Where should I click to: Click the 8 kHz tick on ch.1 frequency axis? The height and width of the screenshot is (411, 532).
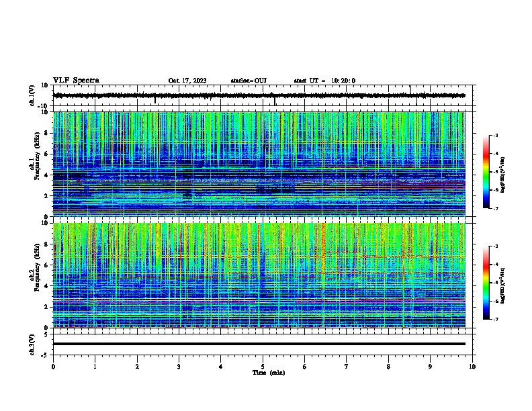pos(46,133)
